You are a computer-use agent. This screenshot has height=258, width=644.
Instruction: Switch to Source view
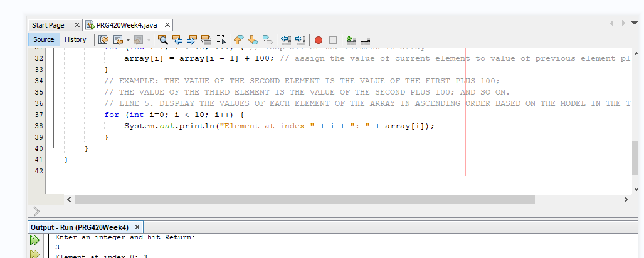click(43, 40)
